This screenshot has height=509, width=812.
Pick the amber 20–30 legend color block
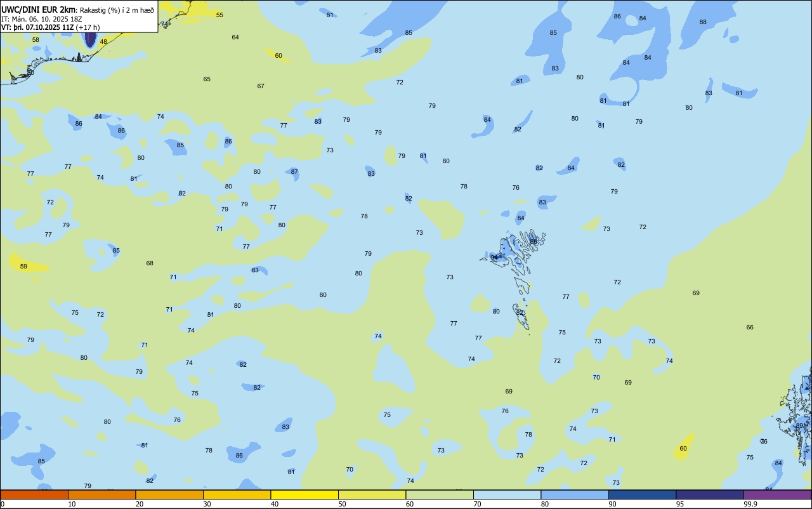(169, 494)
